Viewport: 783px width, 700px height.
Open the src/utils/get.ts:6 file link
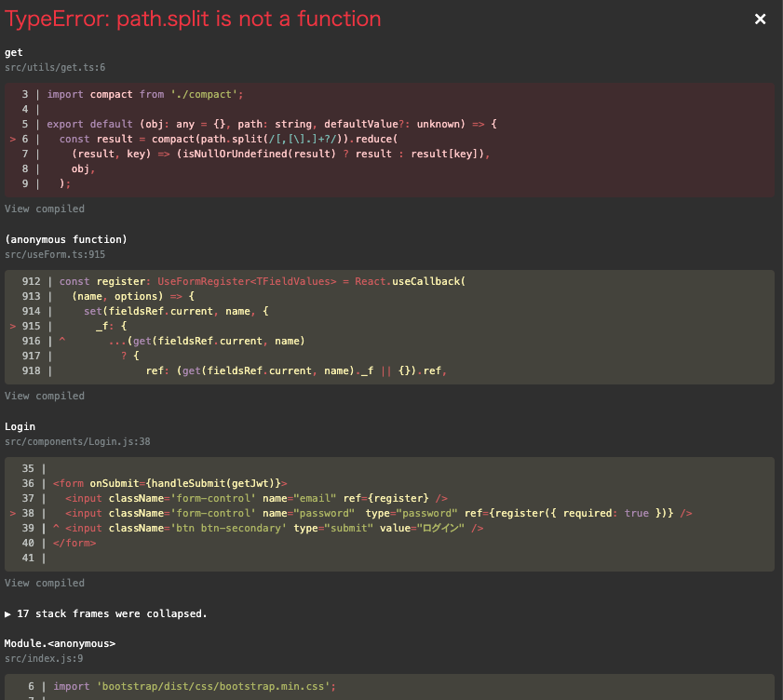tap(55, 67)
